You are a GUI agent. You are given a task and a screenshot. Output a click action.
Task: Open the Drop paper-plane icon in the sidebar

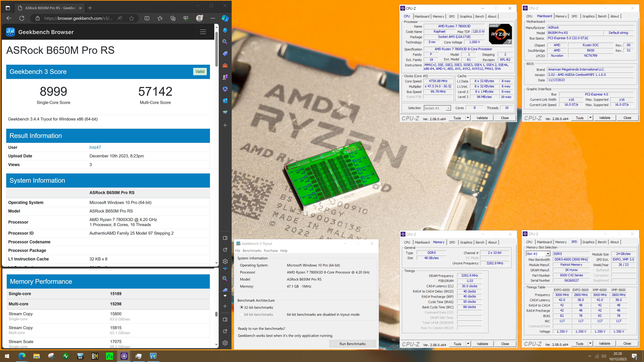pos(225,112)
